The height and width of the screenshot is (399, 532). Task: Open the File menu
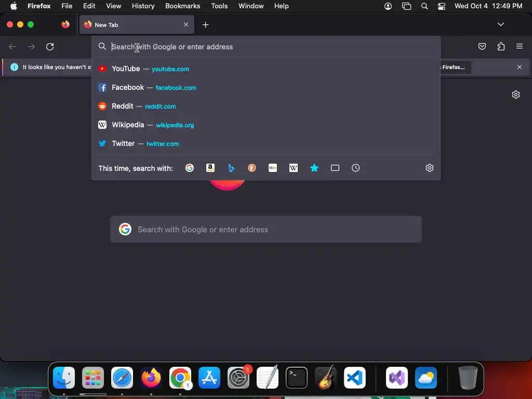click(67, 6)
